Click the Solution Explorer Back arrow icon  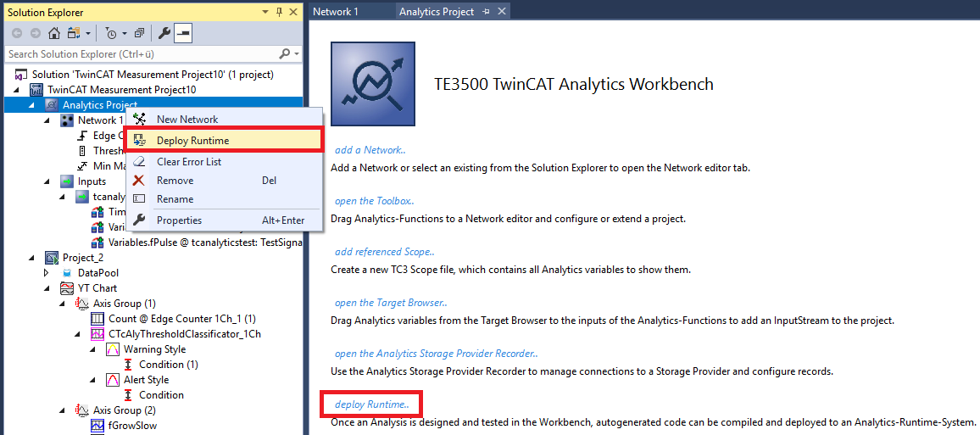(x=17, y=33)
